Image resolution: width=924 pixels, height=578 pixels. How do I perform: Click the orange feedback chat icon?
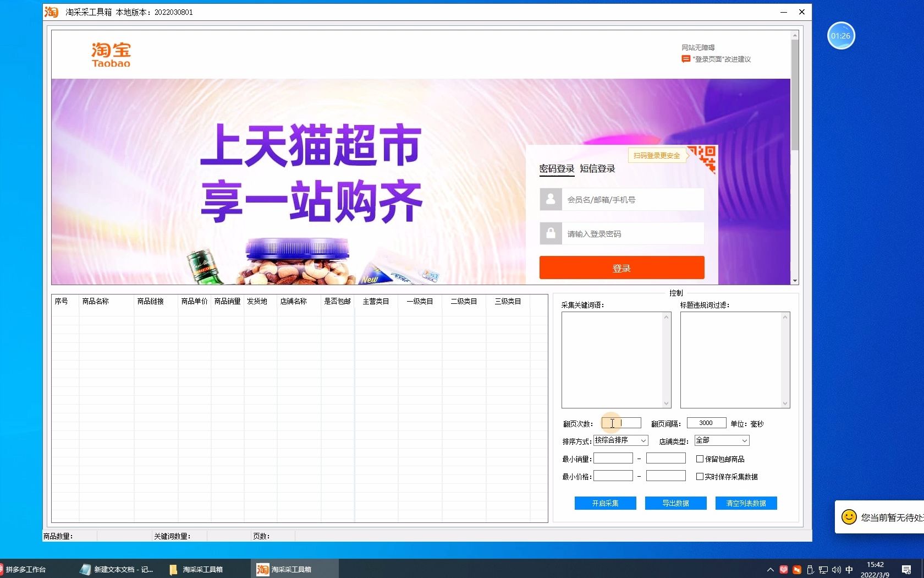point(685,59)
